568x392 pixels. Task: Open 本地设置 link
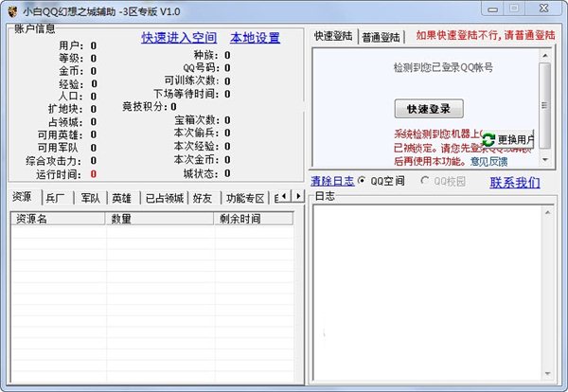[x=255, y=38]
